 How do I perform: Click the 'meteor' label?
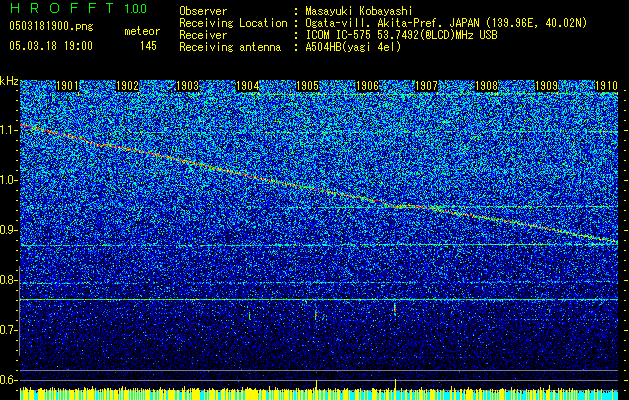(x=142, y=31)
